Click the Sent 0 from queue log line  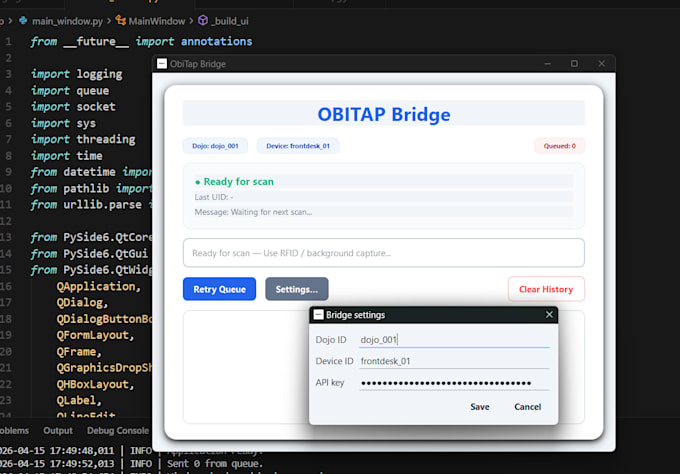coord(215,464)
